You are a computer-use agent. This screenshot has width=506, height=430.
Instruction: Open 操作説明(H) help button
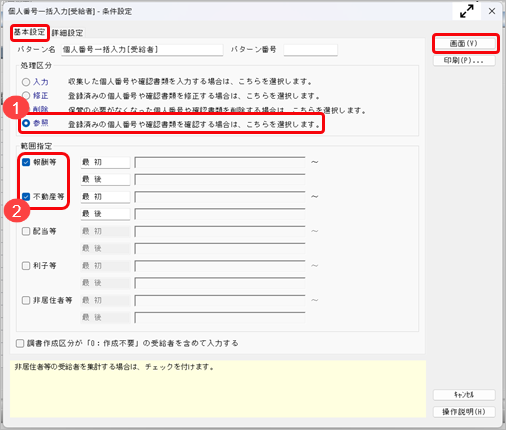click(x=464, y=412)
